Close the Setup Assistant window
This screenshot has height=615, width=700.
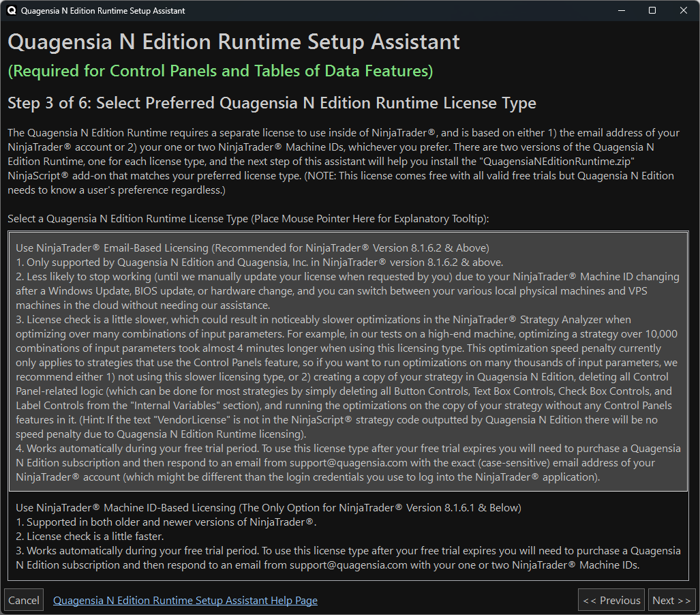[x=684, y=10]
